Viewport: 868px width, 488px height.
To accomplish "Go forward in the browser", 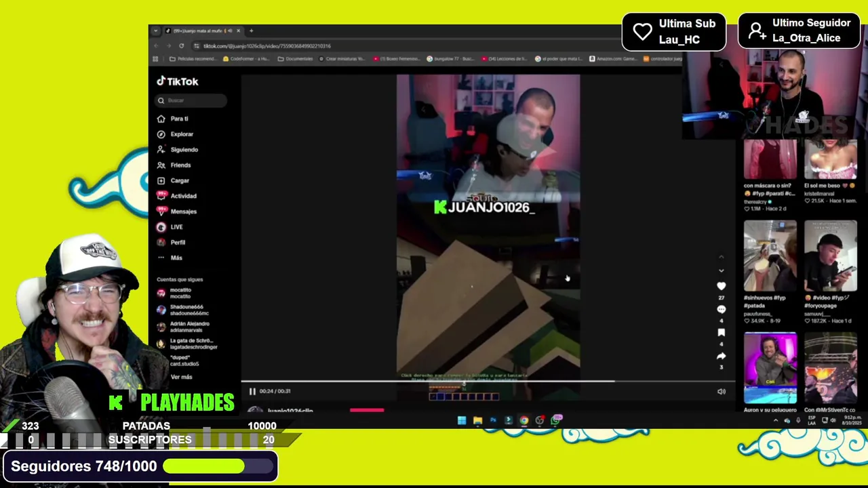I will coord(168,46).
